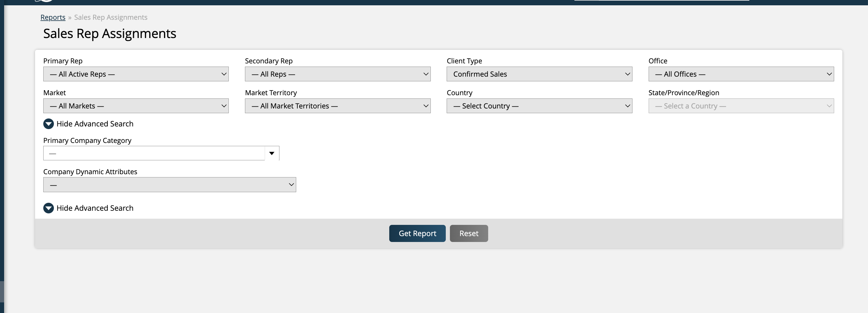Screen dimensions: 868x313
Task: Click Hide Advanced Search text below Company Dynamic Attributes
Action: point(95,208)
